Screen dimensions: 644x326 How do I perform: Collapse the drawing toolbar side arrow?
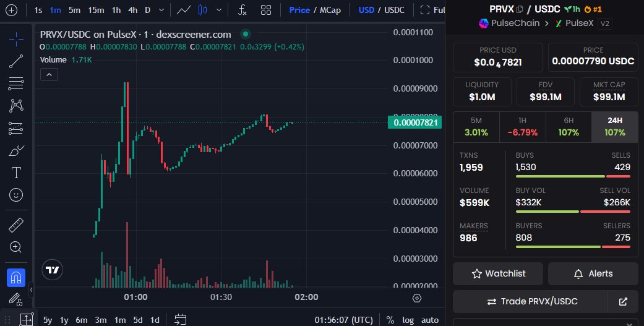(31, 290)
